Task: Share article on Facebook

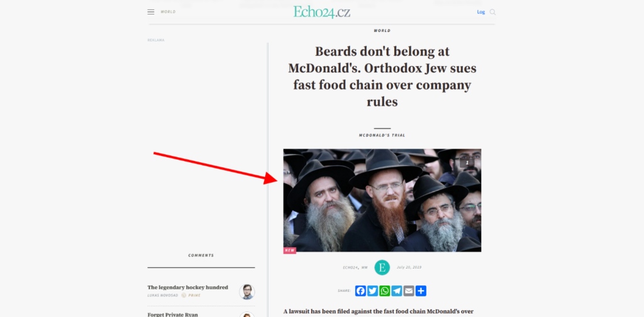Action: pos(360,291)
